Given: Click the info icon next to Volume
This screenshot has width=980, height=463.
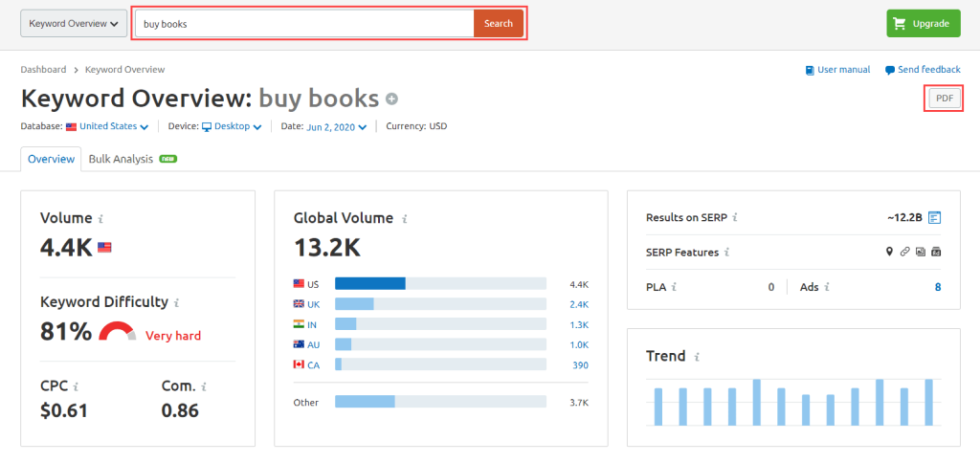Looking at the screenshot, I should (x=101, y=218).
